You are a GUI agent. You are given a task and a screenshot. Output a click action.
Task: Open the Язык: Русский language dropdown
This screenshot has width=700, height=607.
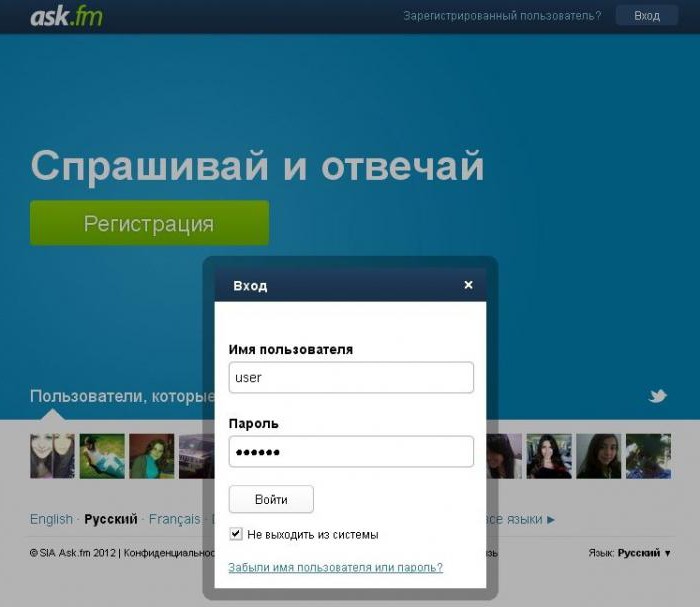pyautogui.click(x=630, y=553)
